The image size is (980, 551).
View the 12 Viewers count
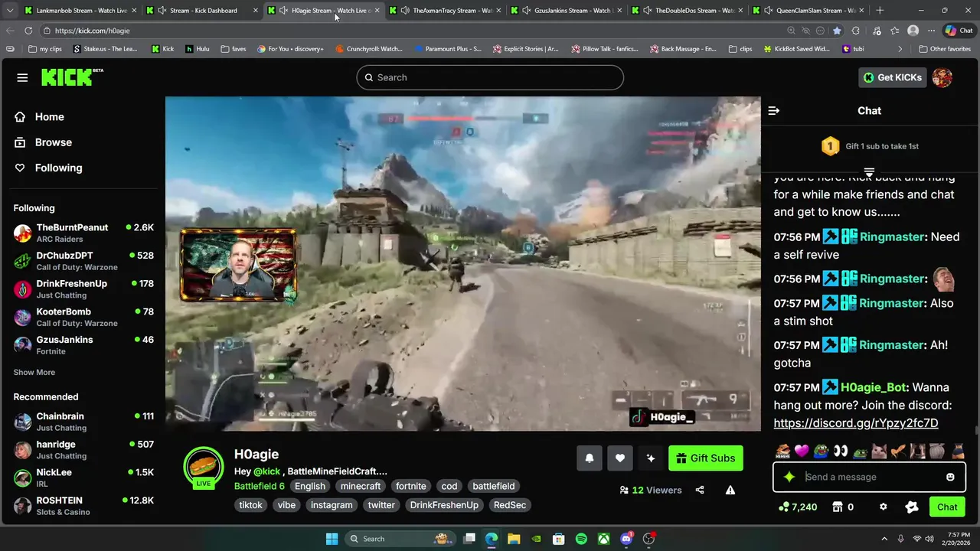651,490
